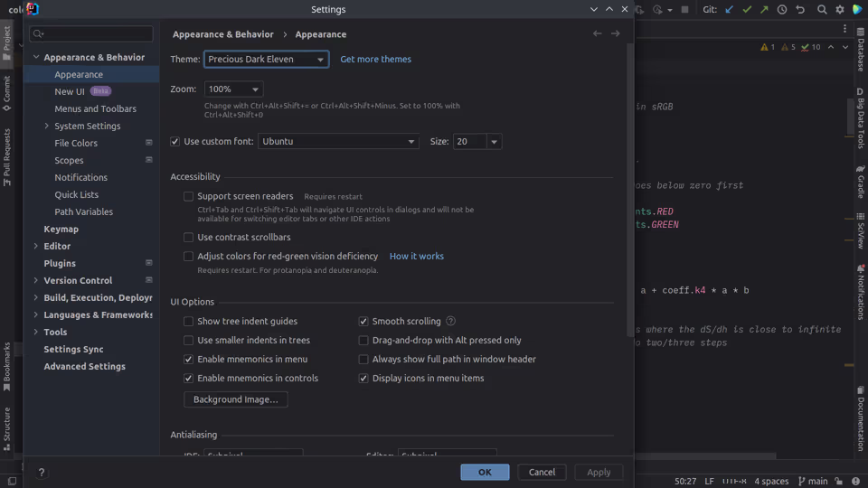This screenshot has width=868, height=488.
Task: Open the SciView tool window
Action: 861,230
